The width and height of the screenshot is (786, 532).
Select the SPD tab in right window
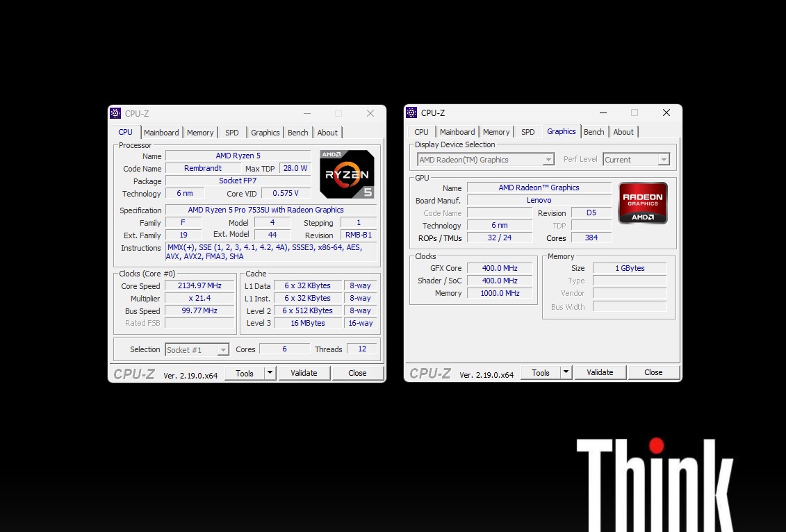coord(528,132)
